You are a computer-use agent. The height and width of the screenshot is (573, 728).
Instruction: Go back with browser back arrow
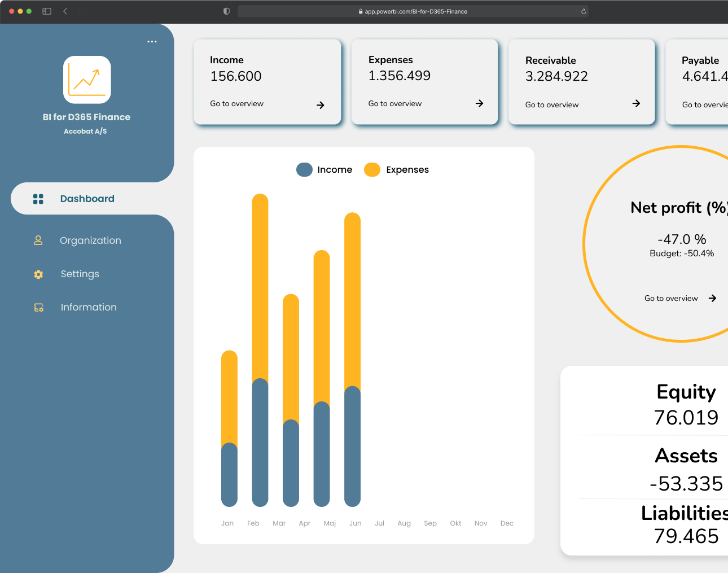click(x=65, y=11)
